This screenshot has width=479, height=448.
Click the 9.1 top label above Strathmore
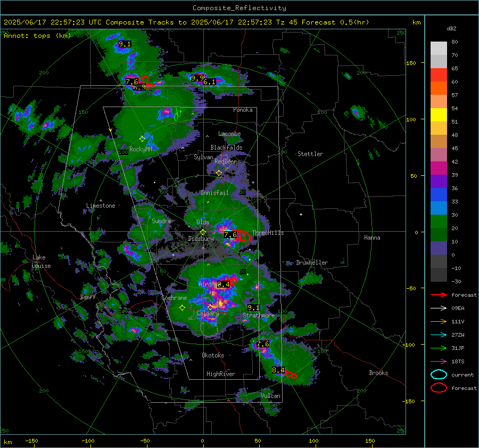[253, 308]
